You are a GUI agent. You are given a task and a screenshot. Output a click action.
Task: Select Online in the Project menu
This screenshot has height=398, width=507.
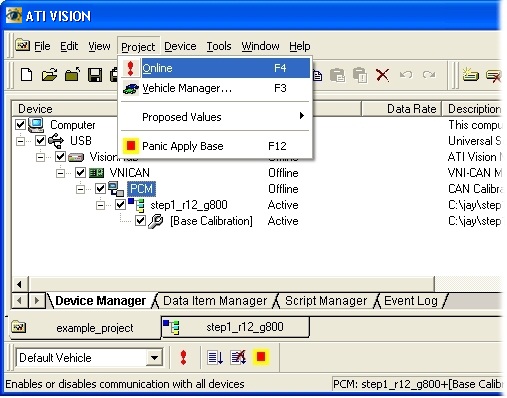point(215,68)
